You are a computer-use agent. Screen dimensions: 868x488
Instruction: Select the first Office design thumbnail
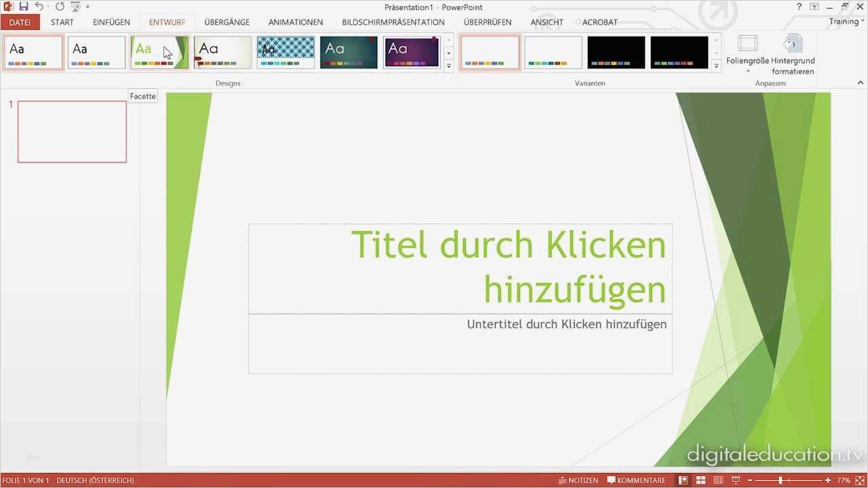click(x=34, y=52)
